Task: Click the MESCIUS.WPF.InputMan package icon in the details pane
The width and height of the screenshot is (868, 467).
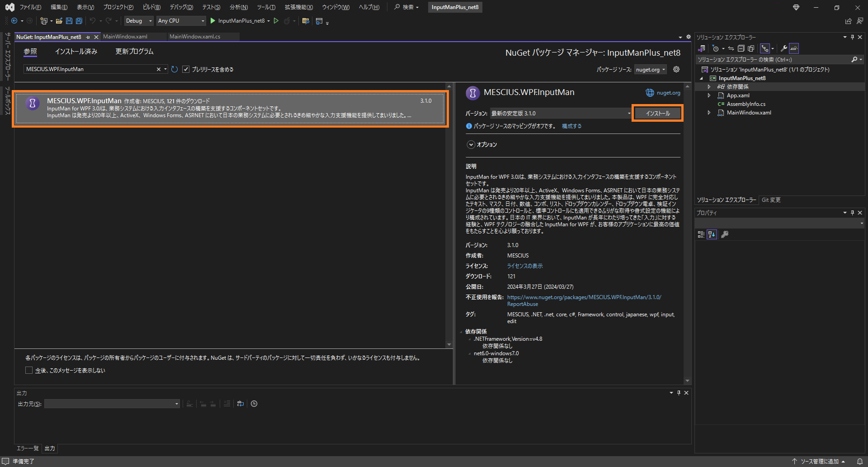Action: coord(472,93)
